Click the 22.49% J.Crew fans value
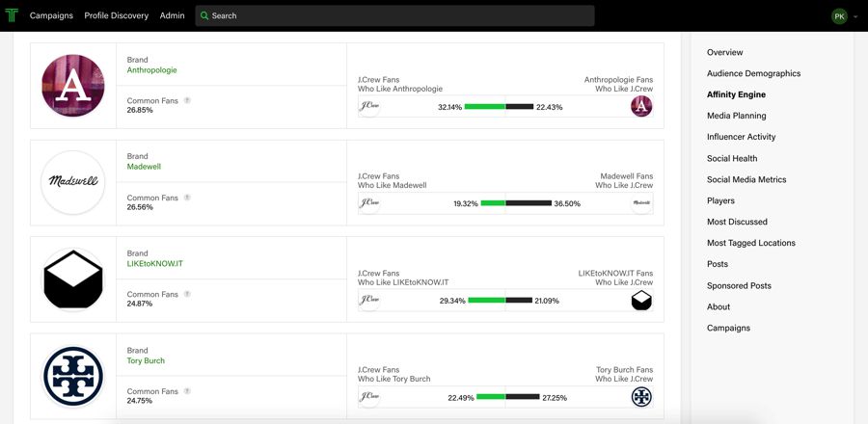The height and width of the screenshot is (424, 868). (461, 397)
